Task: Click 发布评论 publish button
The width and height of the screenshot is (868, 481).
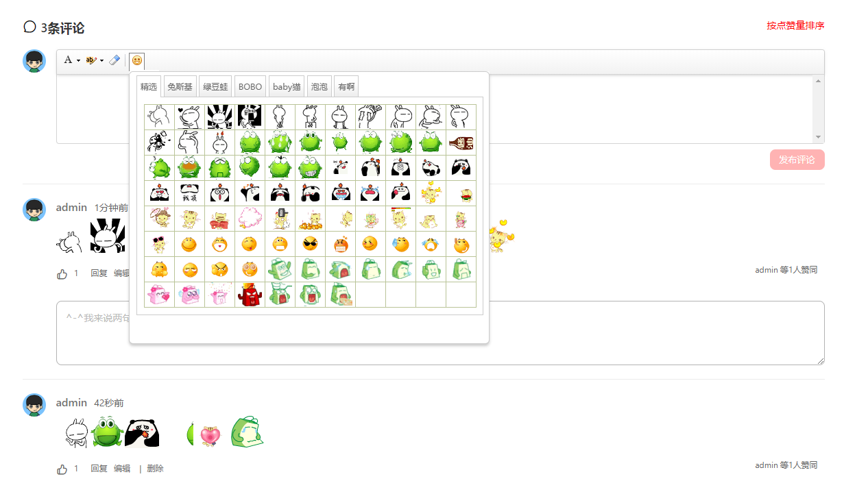Action: pos(797,160)
